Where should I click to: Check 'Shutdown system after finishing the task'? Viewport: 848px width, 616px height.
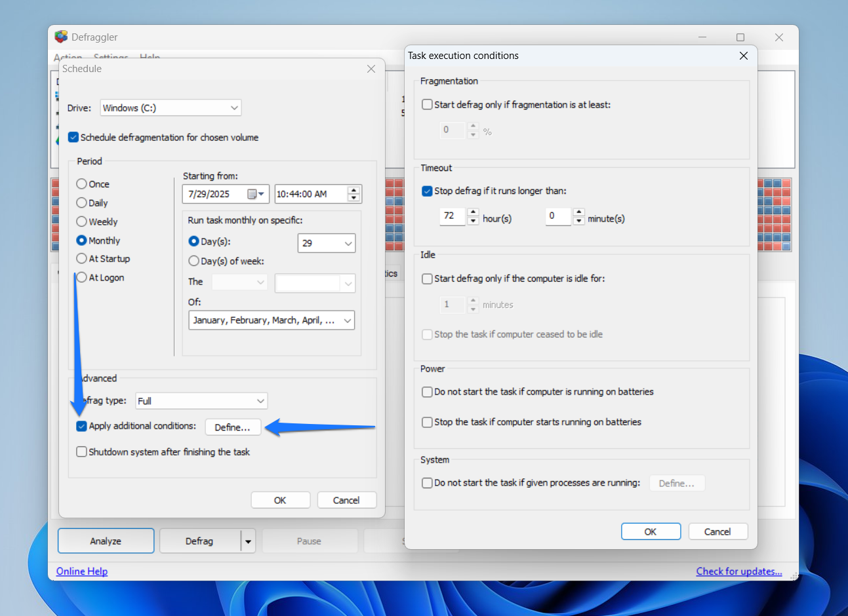click(81, 452)
